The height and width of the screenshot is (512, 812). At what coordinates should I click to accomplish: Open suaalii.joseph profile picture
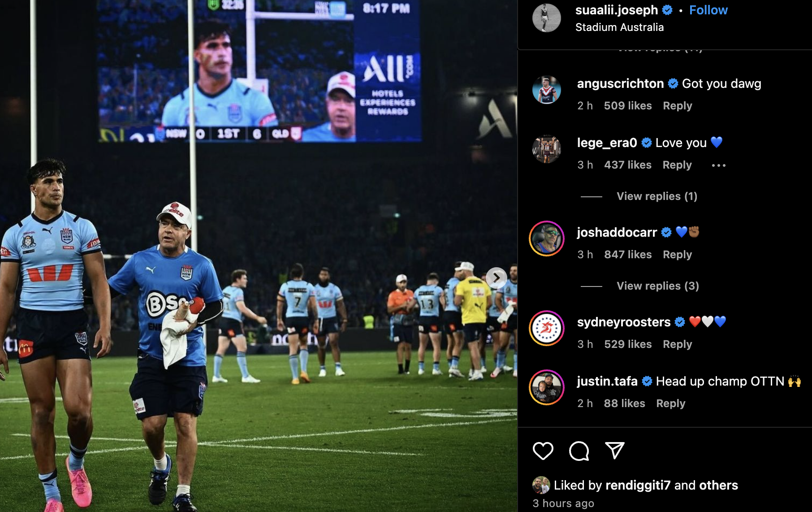click(x=546, y=18)
